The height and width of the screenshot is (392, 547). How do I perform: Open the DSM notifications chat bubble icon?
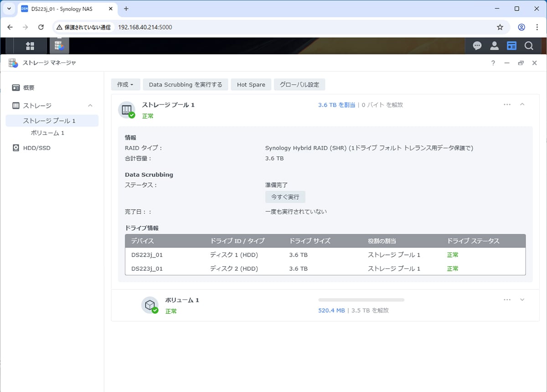(x=477, y=46)
